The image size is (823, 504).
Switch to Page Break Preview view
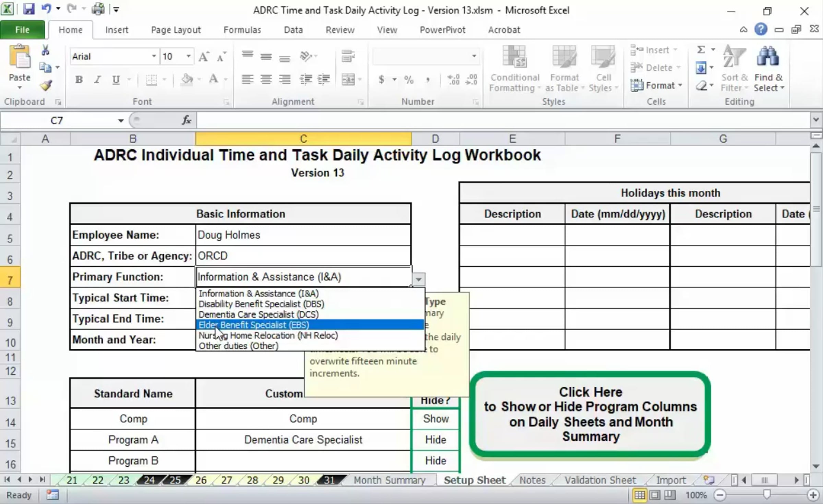click(670, 495)
